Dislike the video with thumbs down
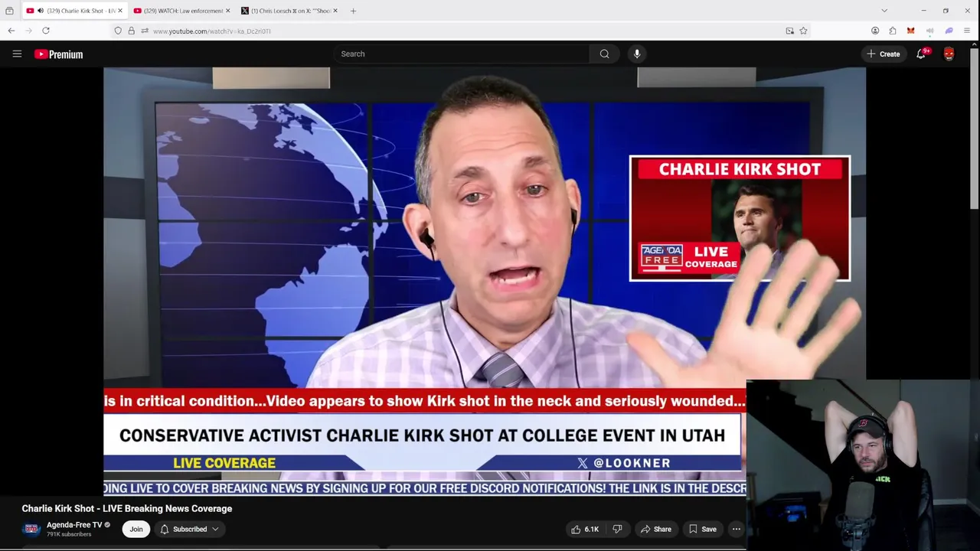Screen dimensions: 980x551 click(618, 529)
